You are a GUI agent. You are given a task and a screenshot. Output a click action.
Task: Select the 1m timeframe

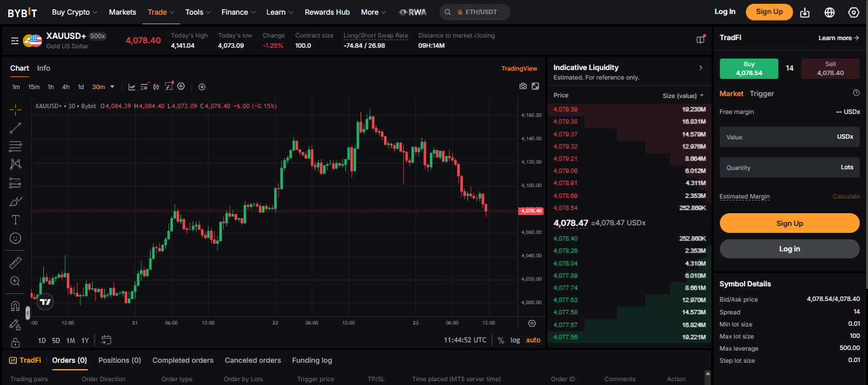tap(16, 87)
